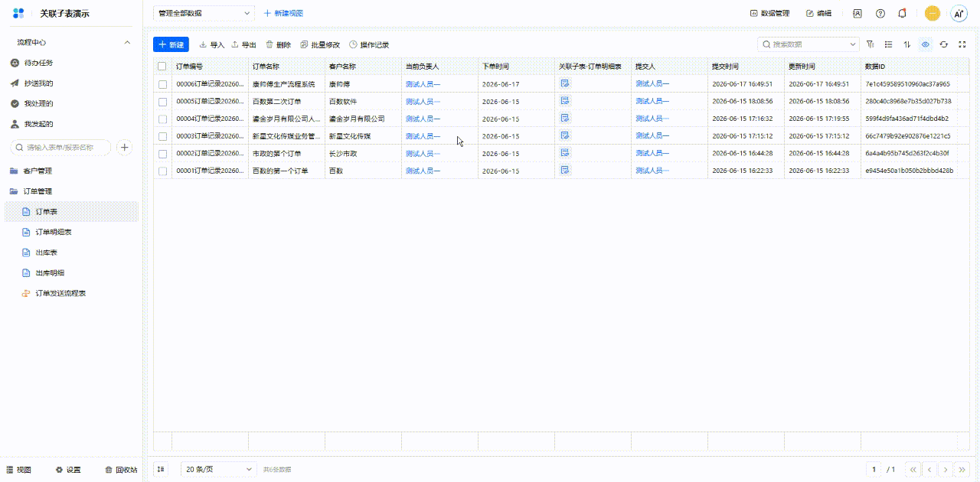Click the 批量修改 batch edit button
980x482 pixels.
(x=320, y=44)
